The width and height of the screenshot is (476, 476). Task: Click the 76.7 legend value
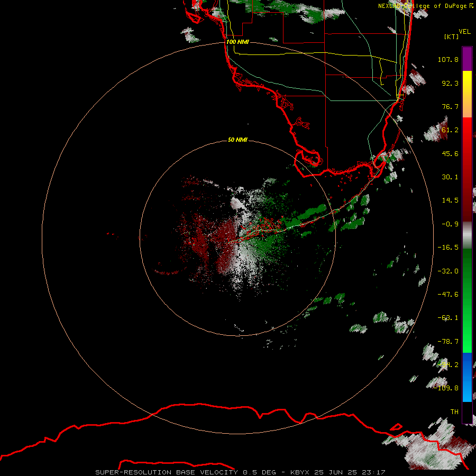450,106
